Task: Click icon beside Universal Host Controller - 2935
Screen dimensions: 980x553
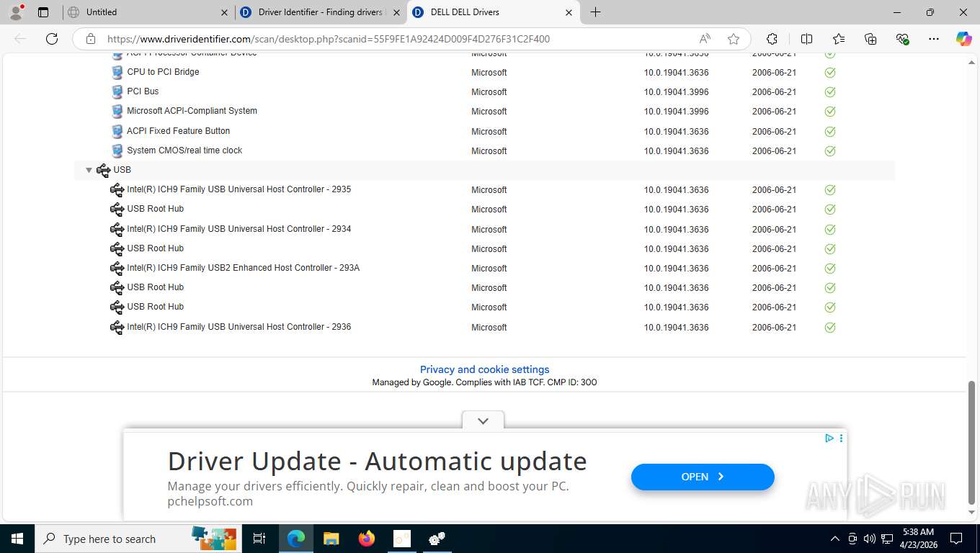Action: [117, 189]
